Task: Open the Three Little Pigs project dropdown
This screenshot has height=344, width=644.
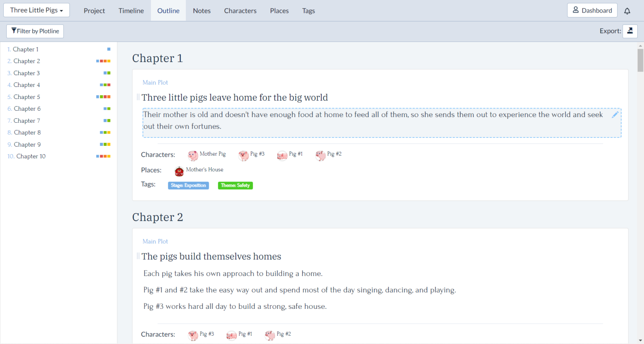Action: point(36,10)
